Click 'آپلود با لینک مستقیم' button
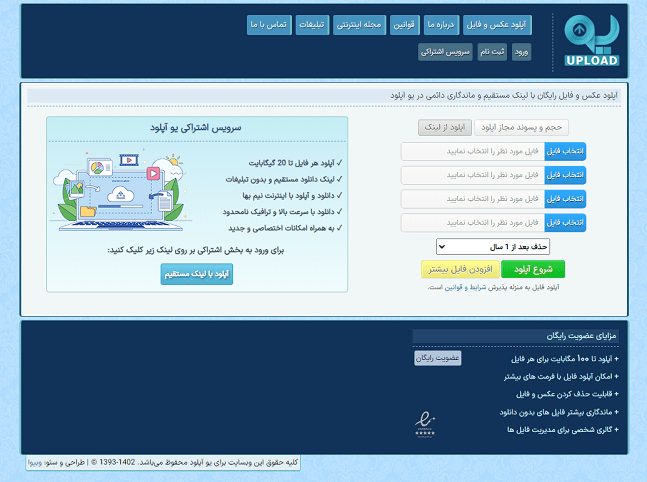This screenshot has height=482, width=647. tap(197, 274)
